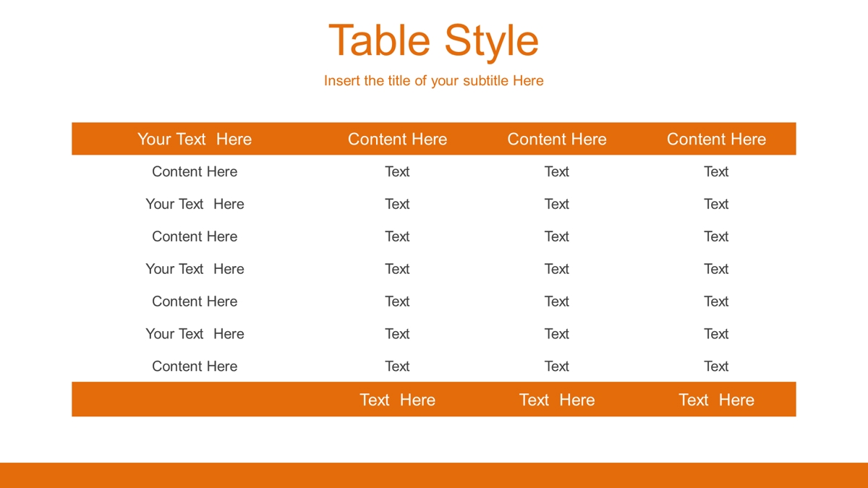The width and height of the screenshot is (868, 488).
Task: Click the Your Text Here header cell
Action: pyautogui.click(x=195, y=139)
